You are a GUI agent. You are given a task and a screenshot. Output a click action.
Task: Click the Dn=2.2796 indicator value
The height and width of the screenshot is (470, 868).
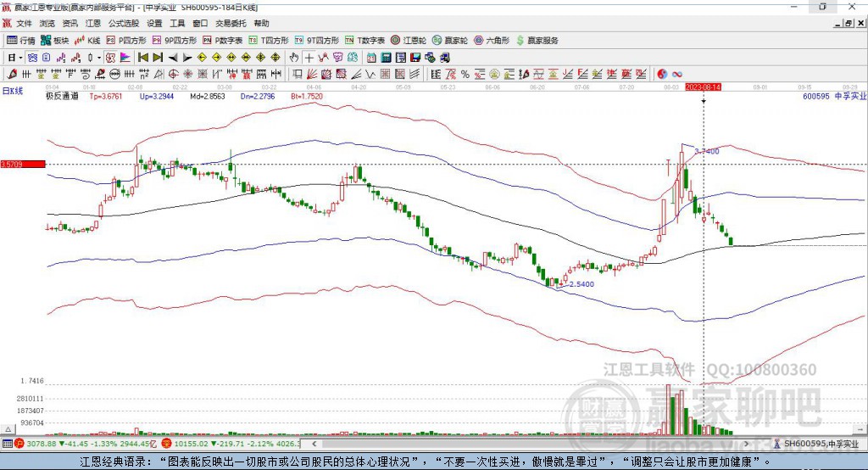click(x=258, y=96)
